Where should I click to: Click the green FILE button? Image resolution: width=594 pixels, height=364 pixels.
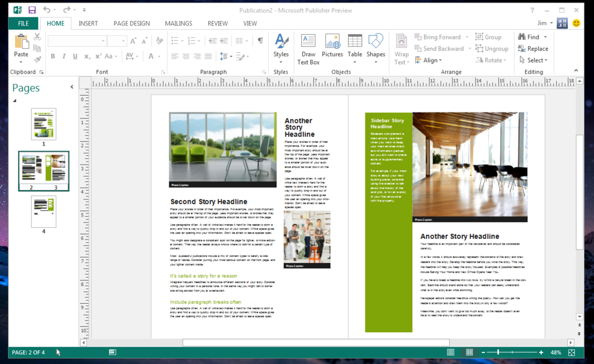[x=23, y=23]
